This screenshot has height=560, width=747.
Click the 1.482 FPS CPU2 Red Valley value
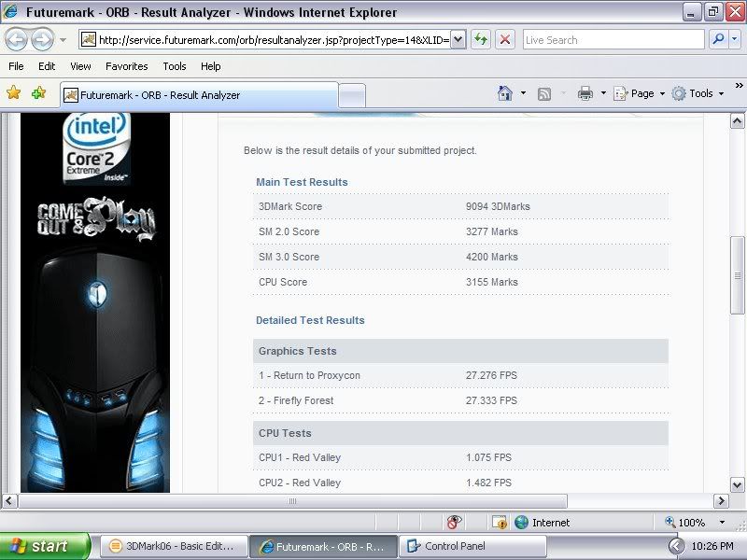point(488,483)
